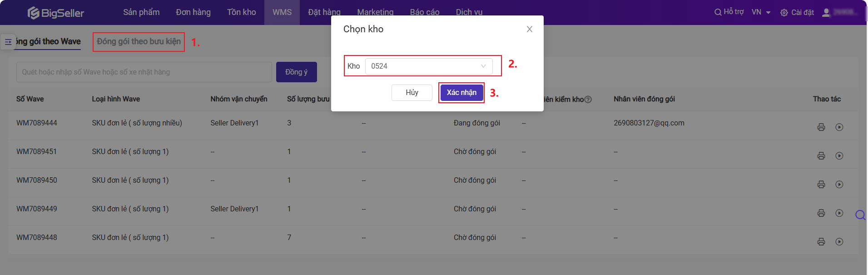
Task: Close the Chọn kho dialog
Action: click(529, 29)
